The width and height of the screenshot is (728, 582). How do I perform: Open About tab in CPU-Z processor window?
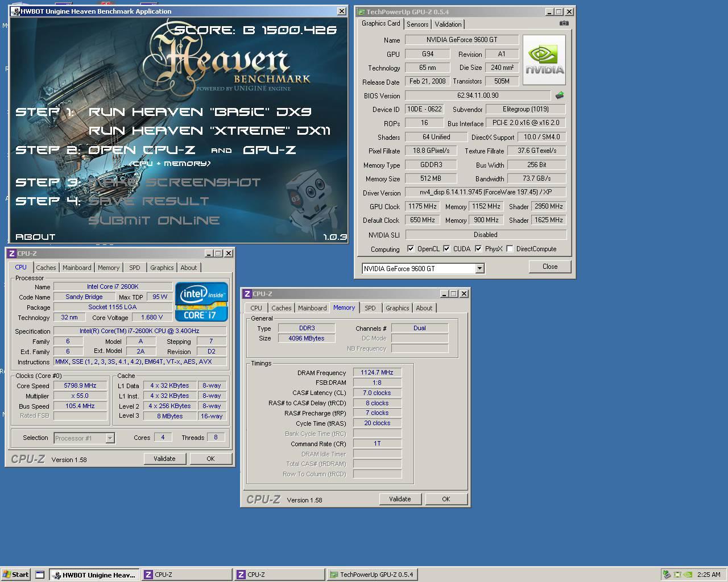coord(189,268)
